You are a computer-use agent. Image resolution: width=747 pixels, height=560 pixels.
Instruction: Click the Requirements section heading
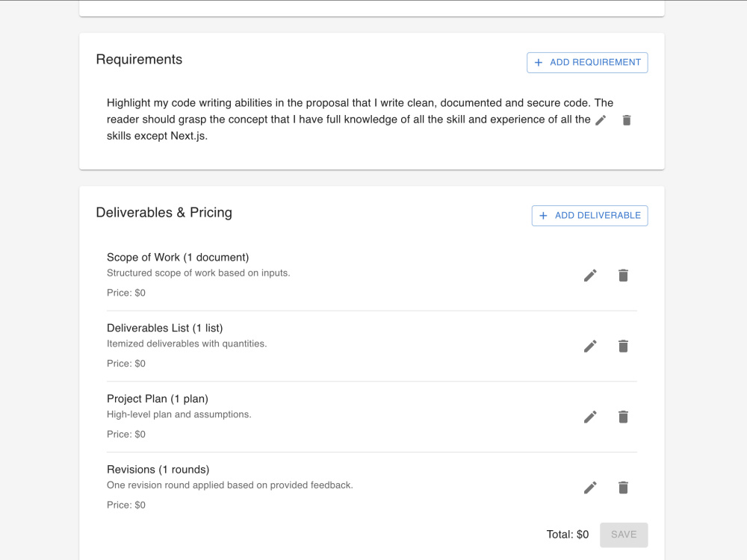coord(139,60)
